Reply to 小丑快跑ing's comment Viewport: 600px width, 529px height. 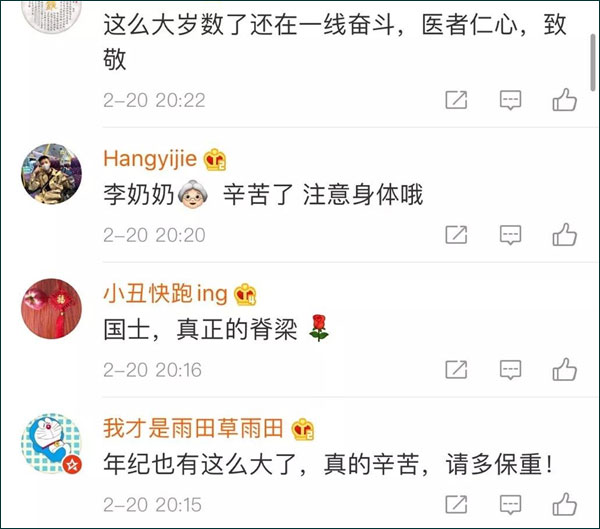[510, 370]
